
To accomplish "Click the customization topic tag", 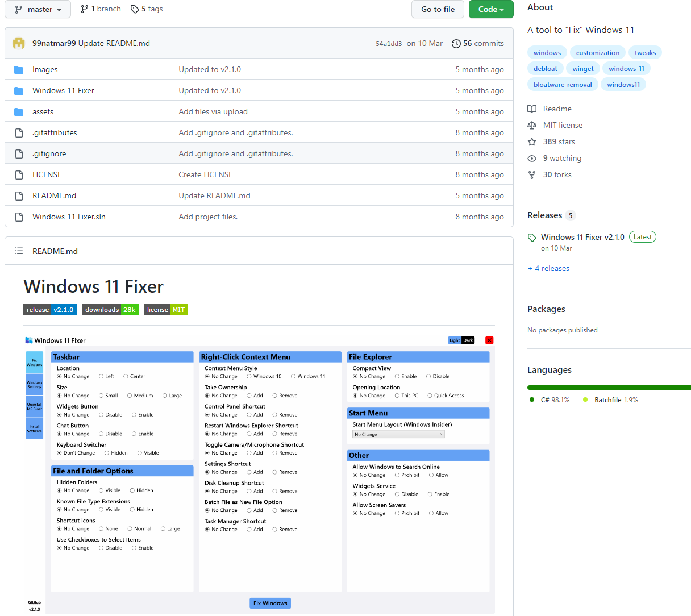I will pos(598,53).
